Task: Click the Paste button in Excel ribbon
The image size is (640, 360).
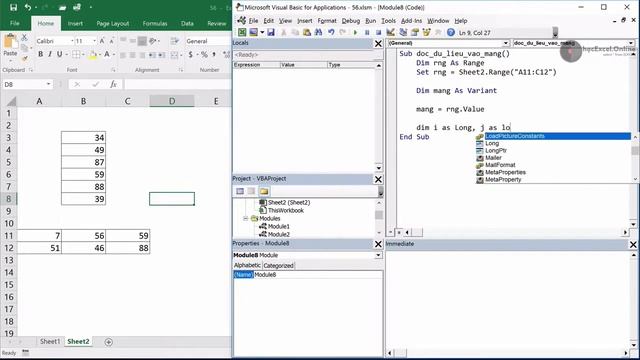Action: click(10, 46)
